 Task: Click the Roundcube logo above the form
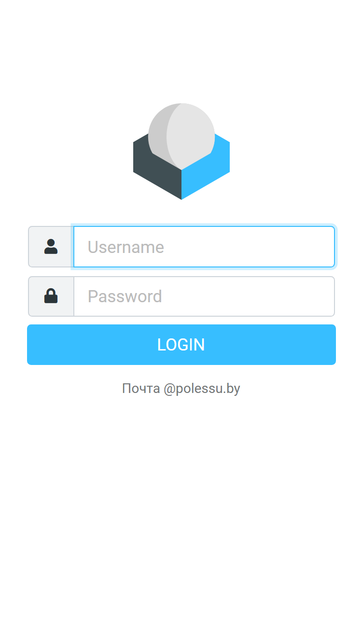(x=181, y=151)
